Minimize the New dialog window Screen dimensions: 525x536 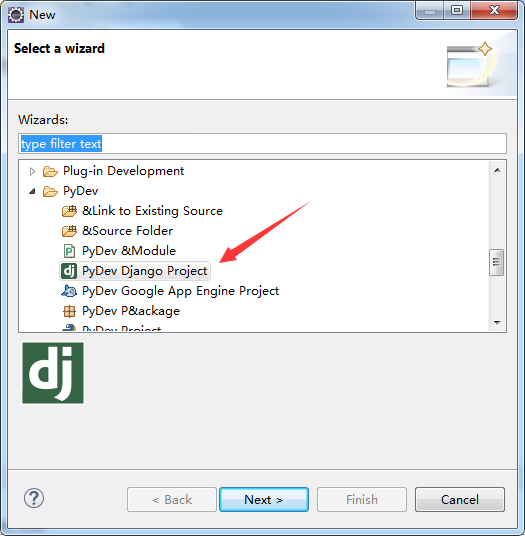430,10
